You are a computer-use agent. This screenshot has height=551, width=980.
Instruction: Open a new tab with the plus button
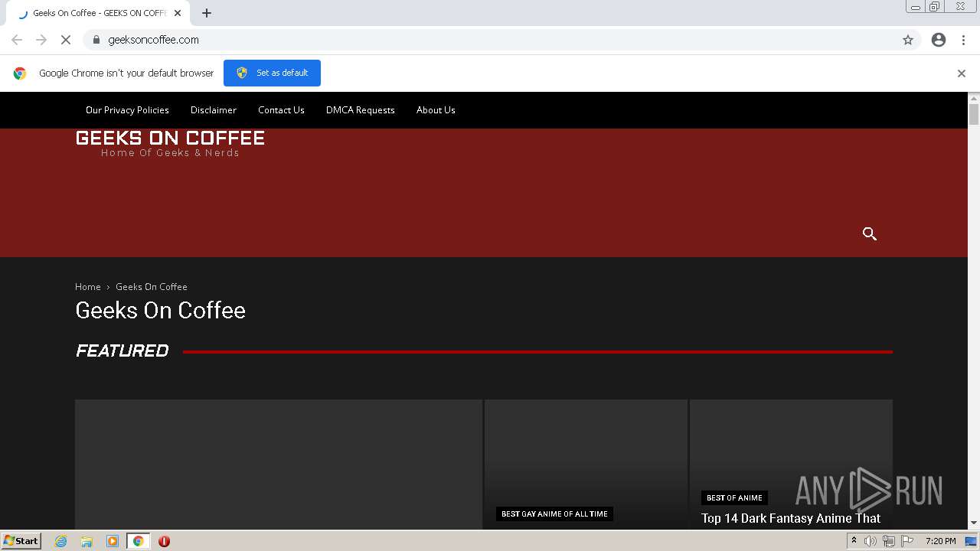point(207,13)
